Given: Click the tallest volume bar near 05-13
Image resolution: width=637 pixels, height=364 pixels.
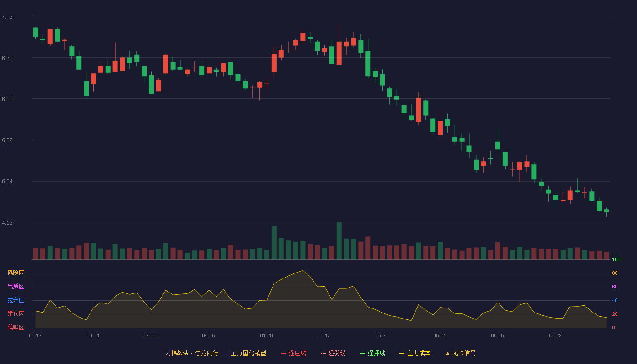Looking at the screenshot, I should point(339,241).
